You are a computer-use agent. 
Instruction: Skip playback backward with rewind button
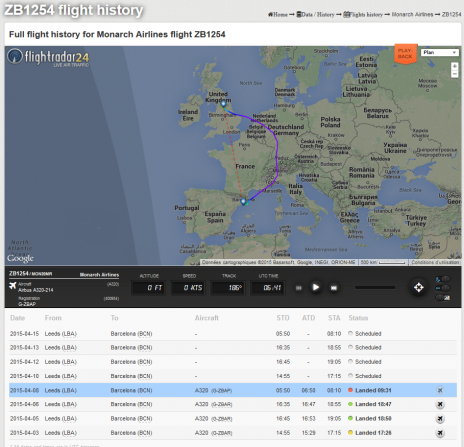click(x=299, y=288)
